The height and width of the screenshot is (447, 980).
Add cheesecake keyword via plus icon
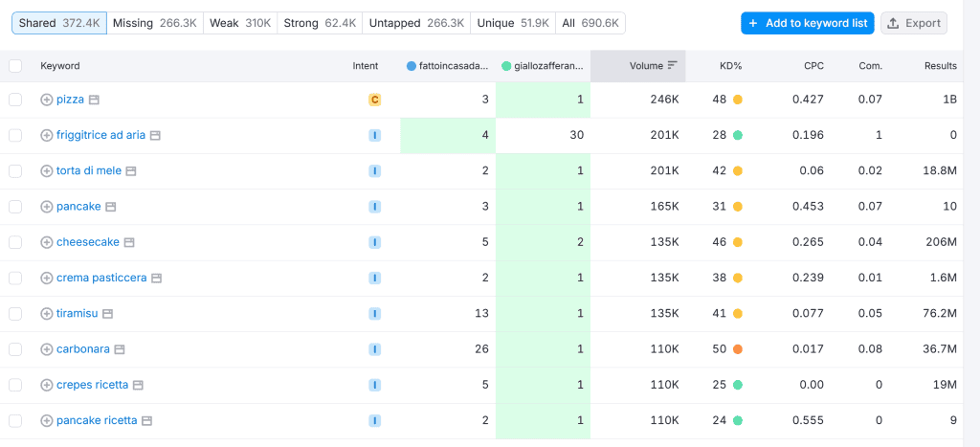pos(46,242)
